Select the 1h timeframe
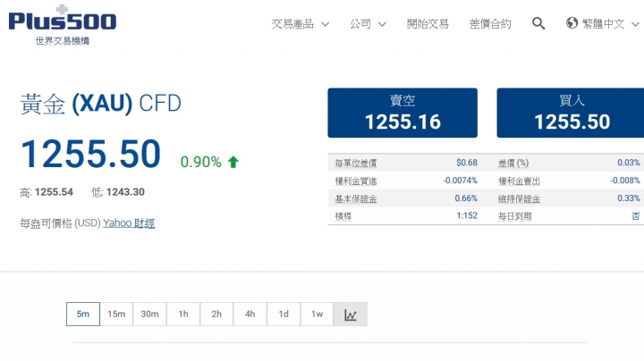Screen dimensions: 644x361 (x=183, y=315)
